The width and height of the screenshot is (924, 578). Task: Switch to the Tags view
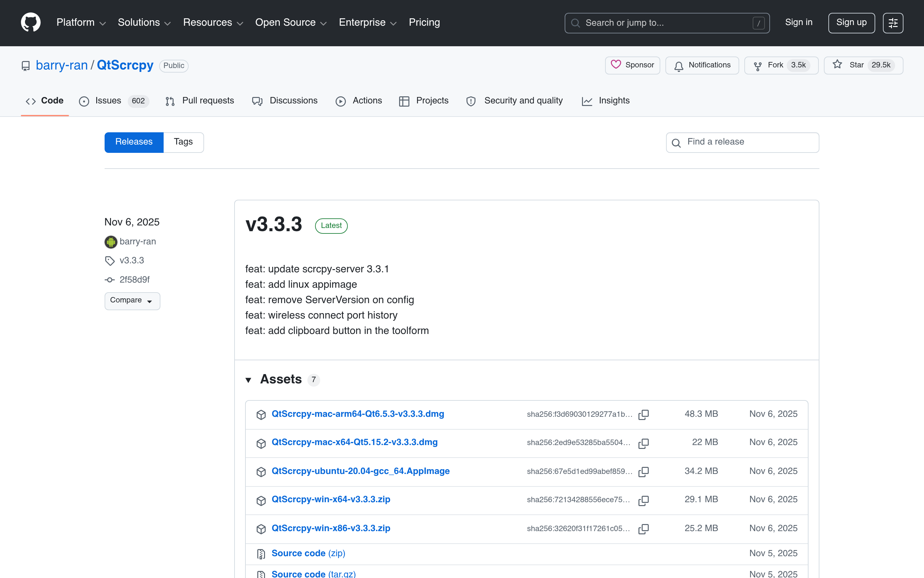[183, 142]
